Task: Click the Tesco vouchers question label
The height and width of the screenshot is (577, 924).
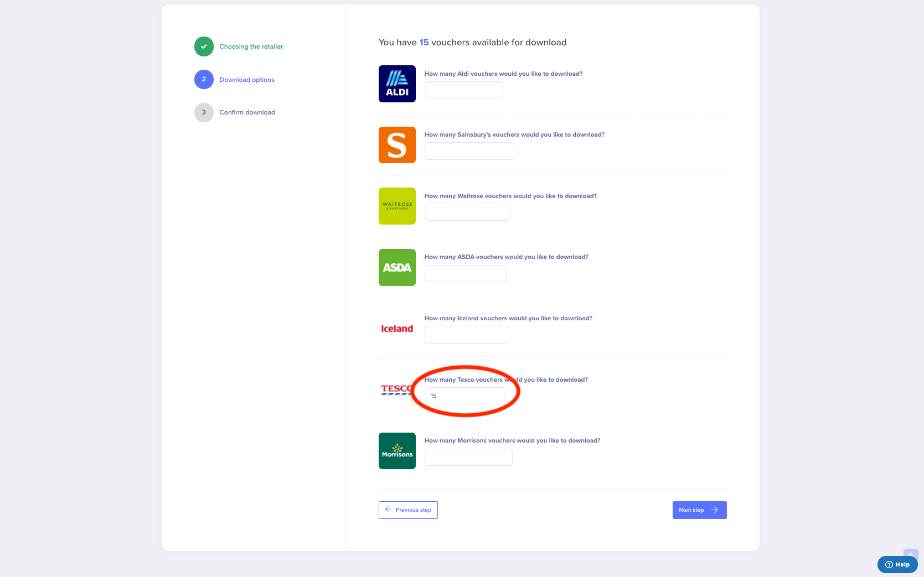Action: [x=506, y=380]
